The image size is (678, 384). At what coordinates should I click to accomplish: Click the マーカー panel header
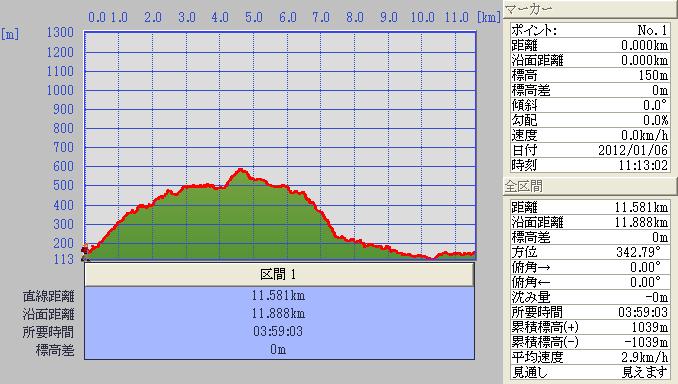pyautogui.click(x=591, y=9)
